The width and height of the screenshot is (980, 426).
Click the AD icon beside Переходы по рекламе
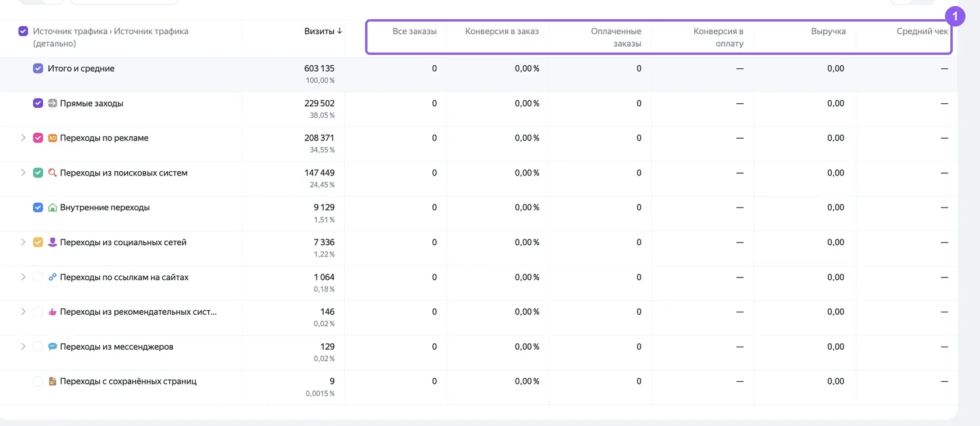52,138
